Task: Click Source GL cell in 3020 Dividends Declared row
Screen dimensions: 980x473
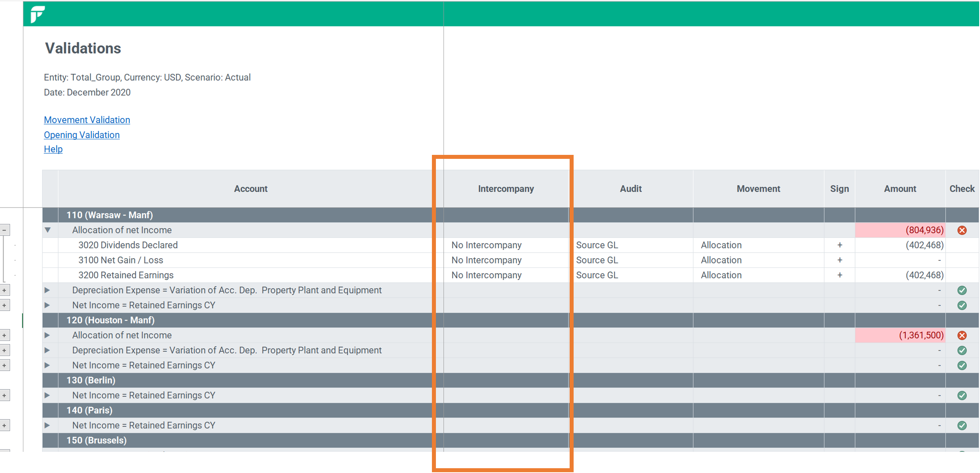Action: click(631, 245)
